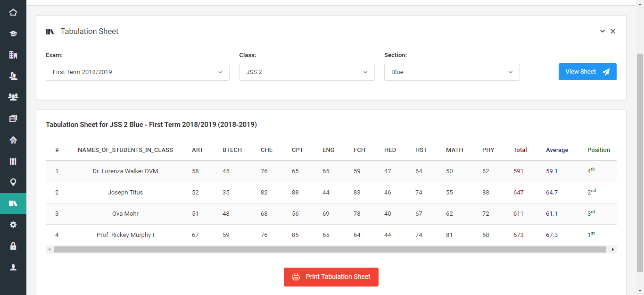Image resolution: width=644 pixels, height=295 pixels.
Task: Select the highlighted books exam icon
Action: click(13, 203)
